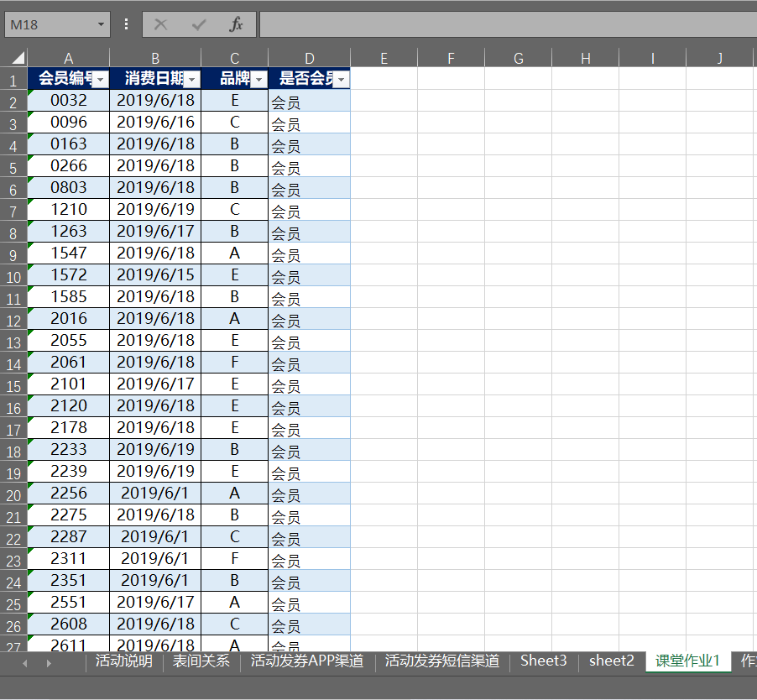The image size is (757, 700).
Task: Select row 1 header
Action: (x=13, y=80)
